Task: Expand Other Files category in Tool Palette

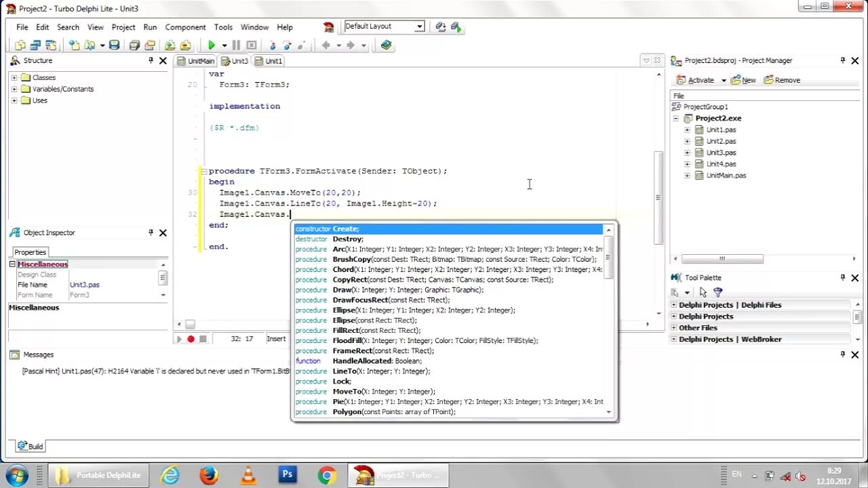Action: 674,328
